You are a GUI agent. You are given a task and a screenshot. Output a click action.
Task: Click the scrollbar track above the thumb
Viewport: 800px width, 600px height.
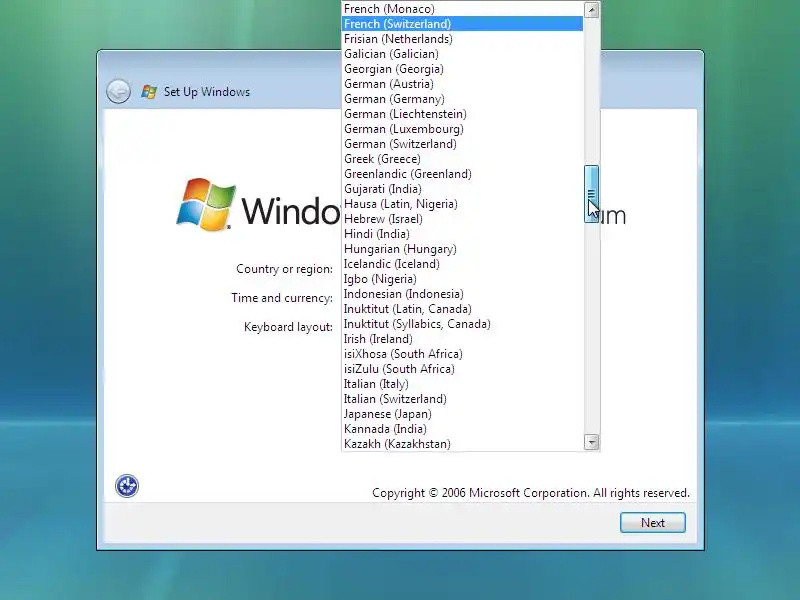pos(591,92)
